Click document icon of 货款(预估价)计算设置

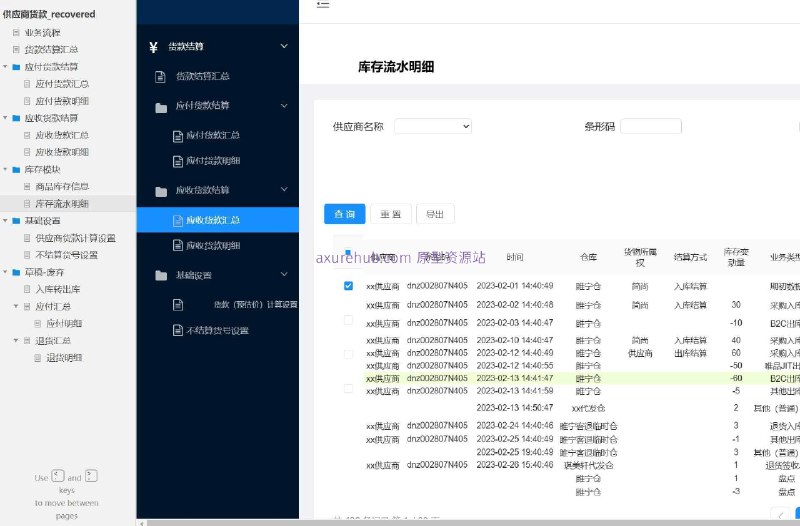point(178,305)
